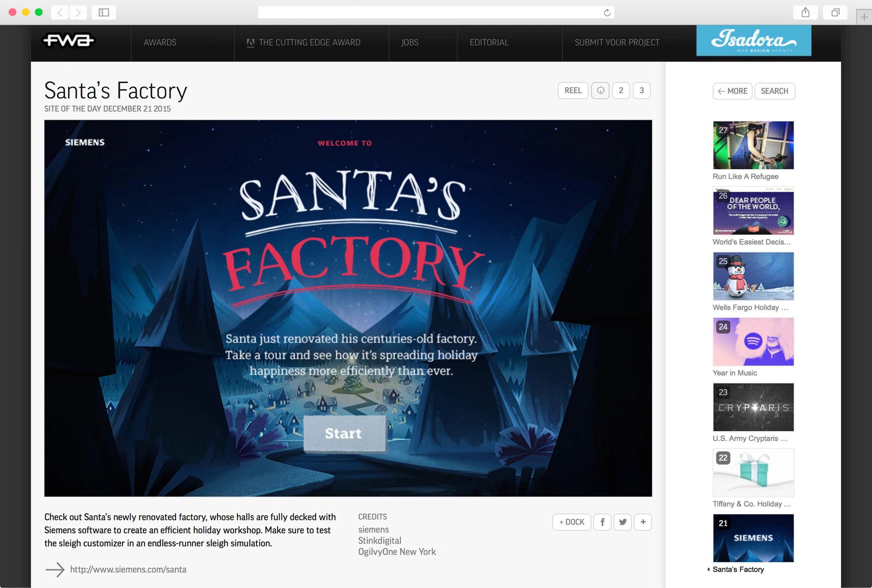Open the Year in Music thumbnail
The width and height of the screenshot is (872, 588).
tap(753, 342)
